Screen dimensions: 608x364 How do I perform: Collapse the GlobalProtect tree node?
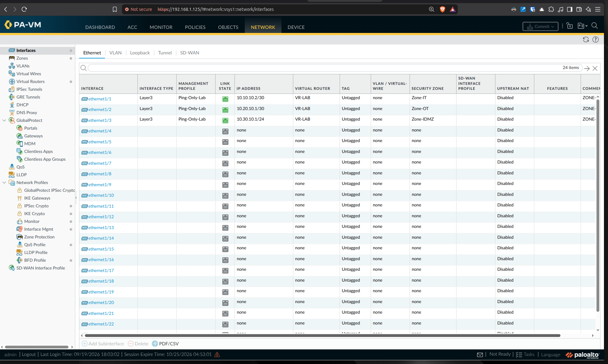click(4, 120)
